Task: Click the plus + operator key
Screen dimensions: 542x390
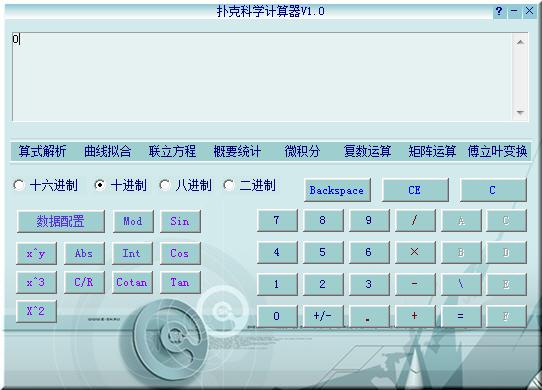Action: point(415,316)
